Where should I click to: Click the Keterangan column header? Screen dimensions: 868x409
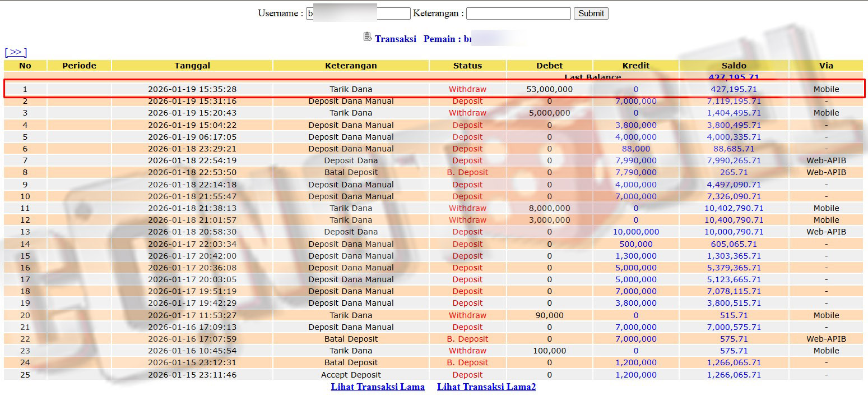(x=351, y=66)
